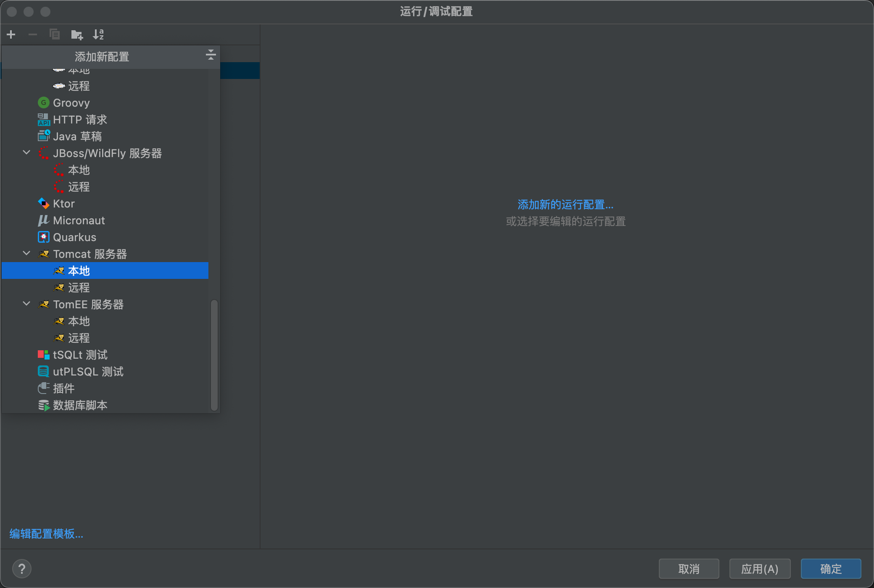
Task: Click the minus Remove configuration icon
Action: (x=33, y=34)
